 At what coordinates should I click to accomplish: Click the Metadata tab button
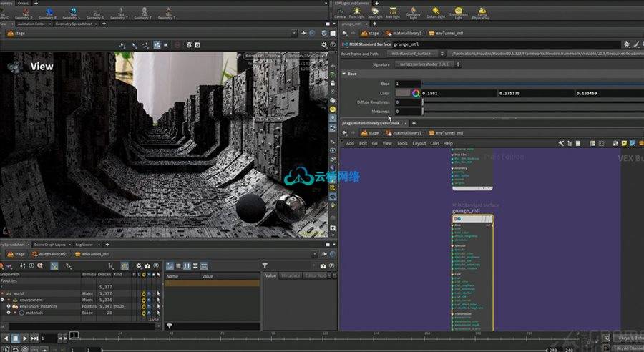[291, 275]
